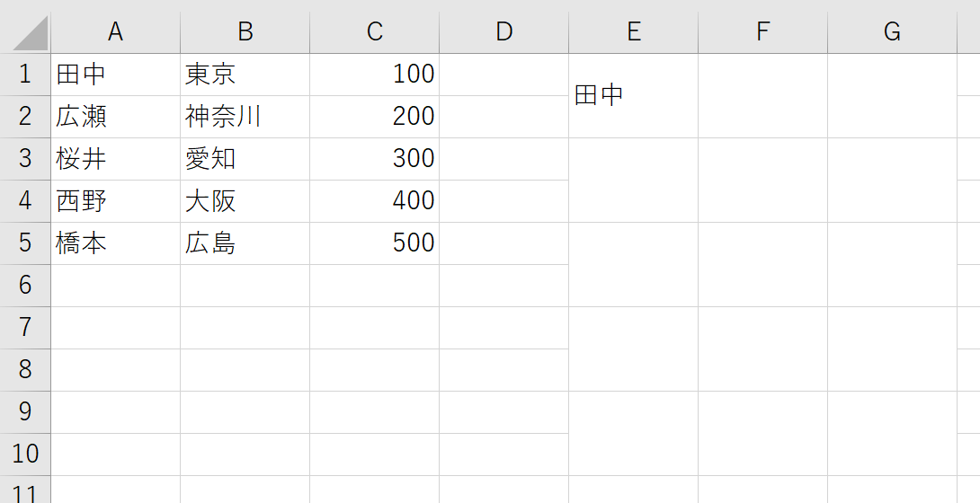Click cell B5 containing 広島
This screenshot has width=980, height=503.
point(245,243)
